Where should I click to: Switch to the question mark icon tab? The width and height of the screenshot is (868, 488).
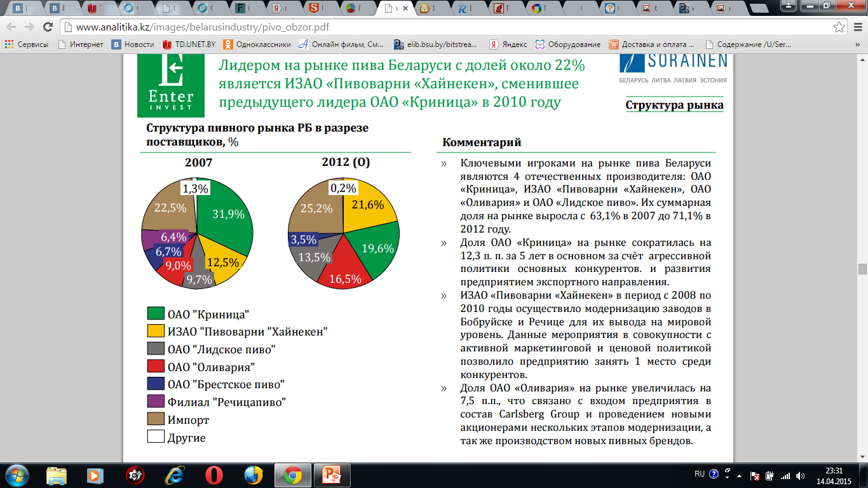coord(618,9)
